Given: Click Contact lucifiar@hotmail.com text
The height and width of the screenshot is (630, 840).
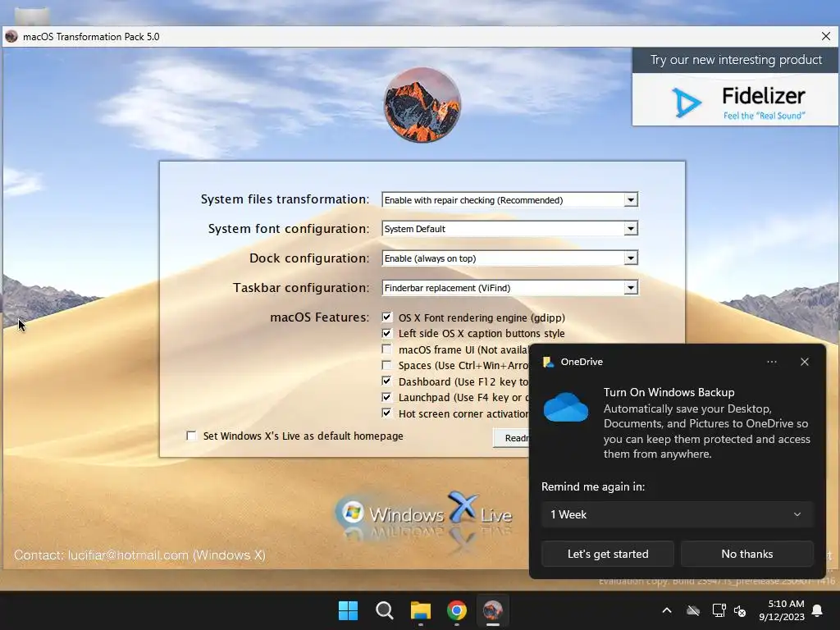Looking at the screenshot, I should 139,555.
